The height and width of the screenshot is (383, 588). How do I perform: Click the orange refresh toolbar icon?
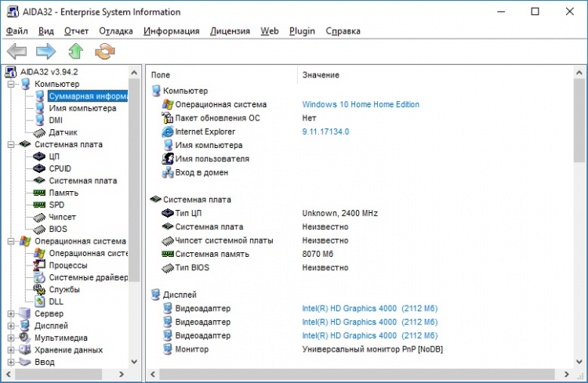pos(103,52)
